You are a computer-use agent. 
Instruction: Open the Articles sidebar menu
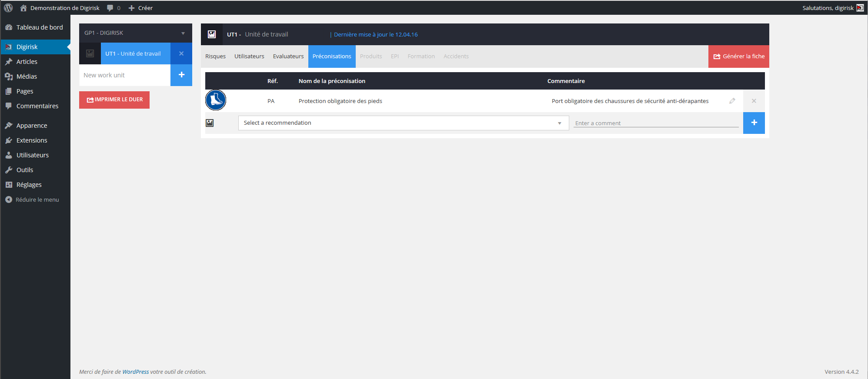coord(35,62)
